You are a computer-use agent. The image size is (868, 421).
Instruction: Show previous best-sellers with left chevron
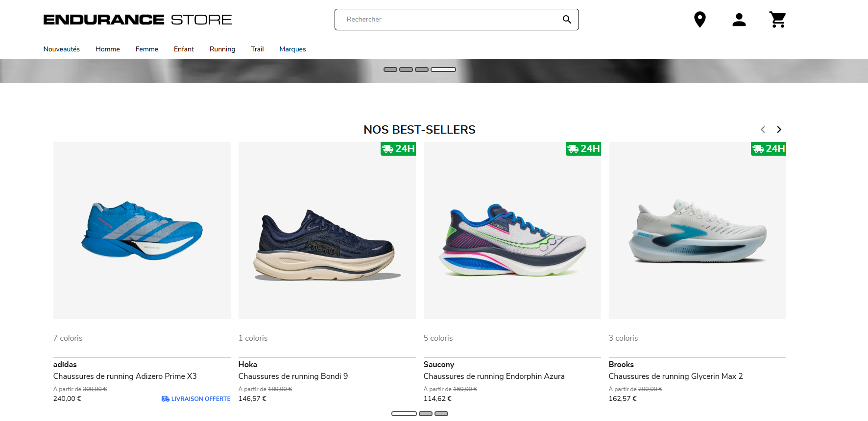[x=763, y=130]
